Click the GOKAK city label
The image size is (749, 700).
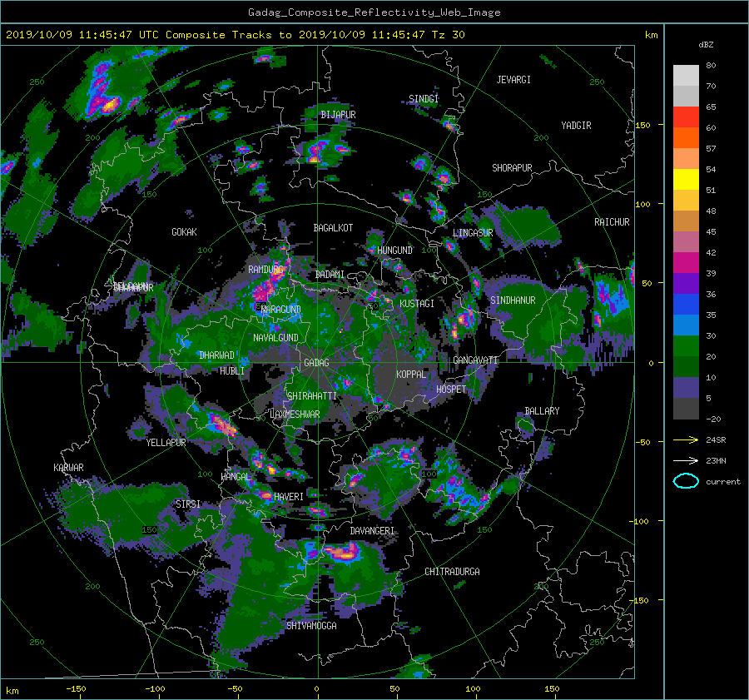click(x=184, y=232)
